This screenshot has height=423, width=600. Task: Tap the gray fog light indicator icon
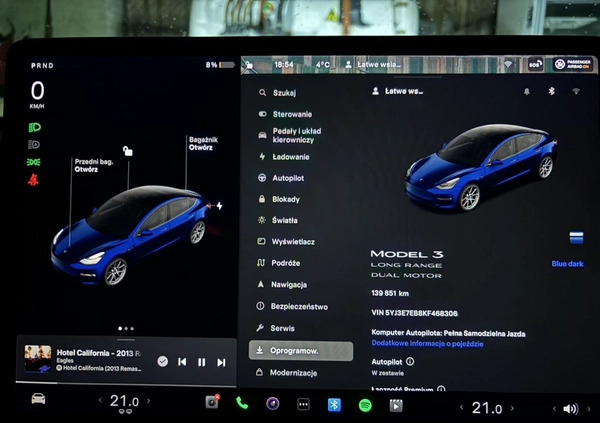tap(34, 145)
